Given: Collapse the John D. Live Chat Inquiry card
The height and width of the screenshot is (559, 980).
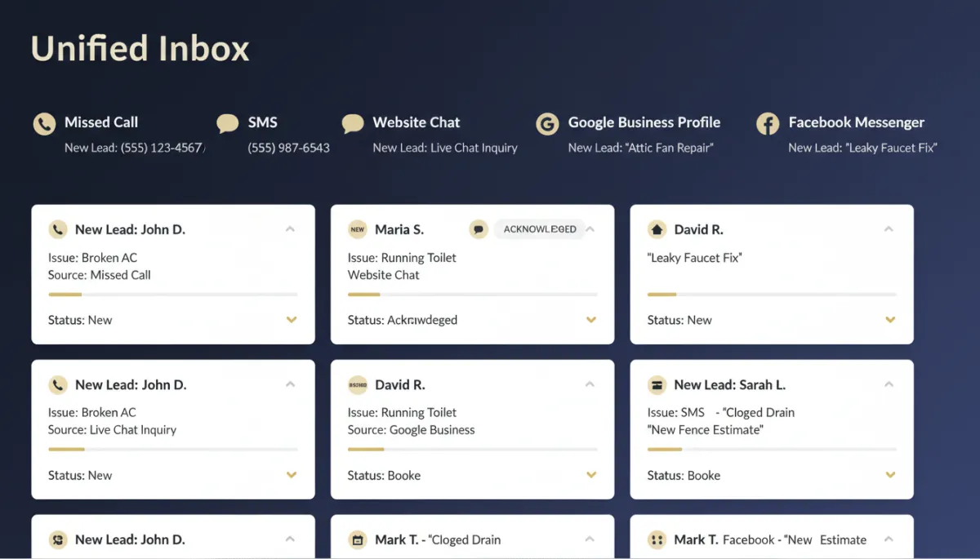Looking at the screenshot, I should (x=290, y=384).
